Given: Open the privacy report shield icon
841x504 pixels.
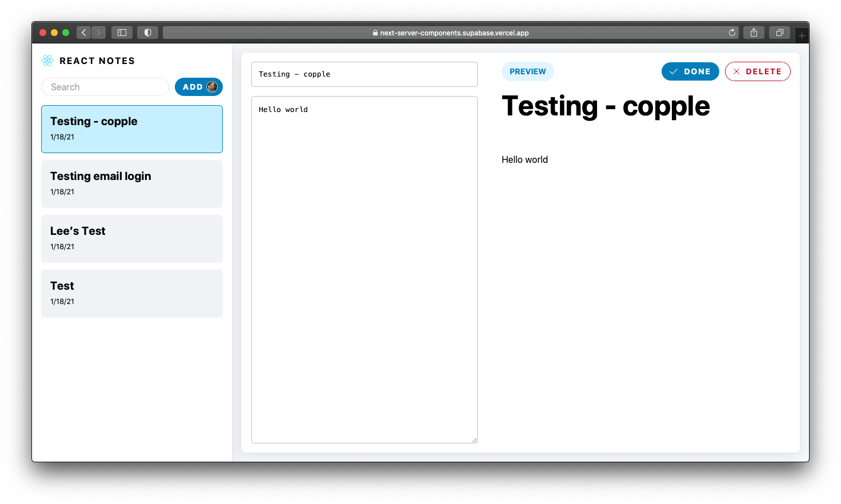Looking at the screenshot, I should (147, 33).
